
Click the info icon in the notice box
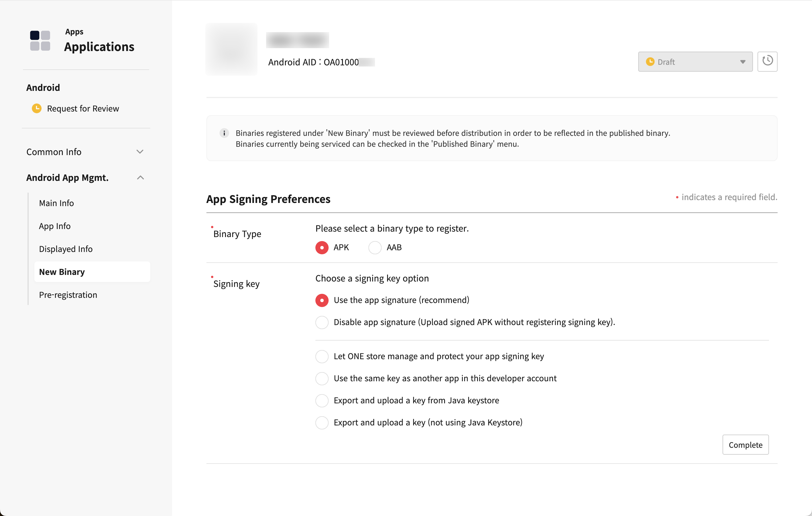click(x=224, y=133)
